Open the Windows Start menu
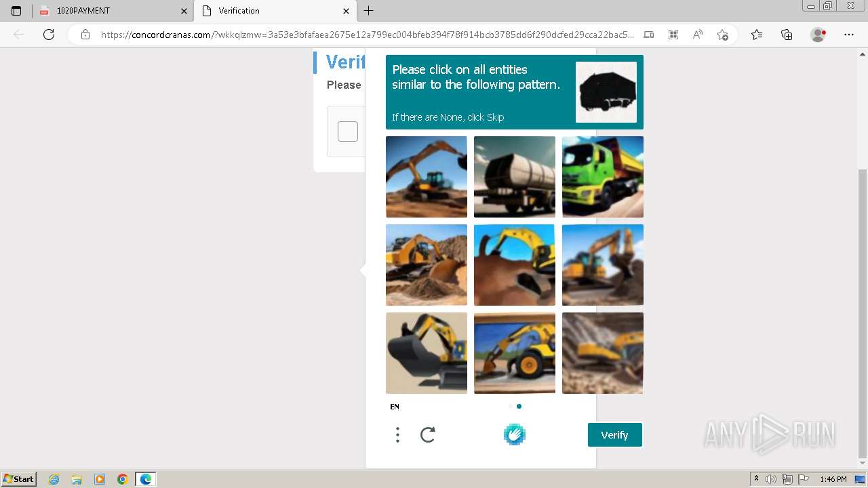Image resolution: width=868 pixels, height=488 pixels. pyautogui.click(x=18, y=479)
